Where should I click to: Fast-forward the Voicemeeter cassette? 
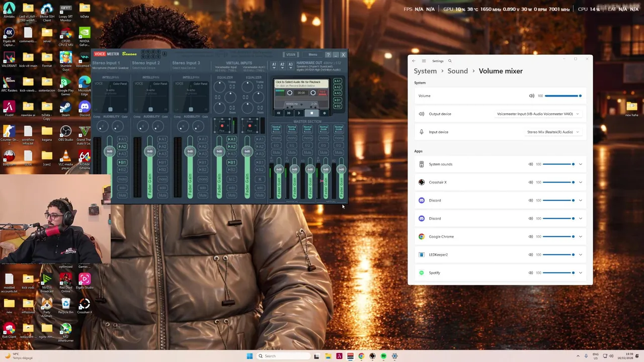tap(289, 113)
